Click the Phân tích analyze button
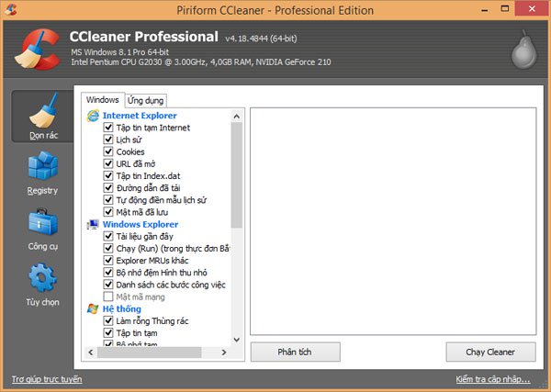Viewport: 551px width, 392px height. point(295,352)
